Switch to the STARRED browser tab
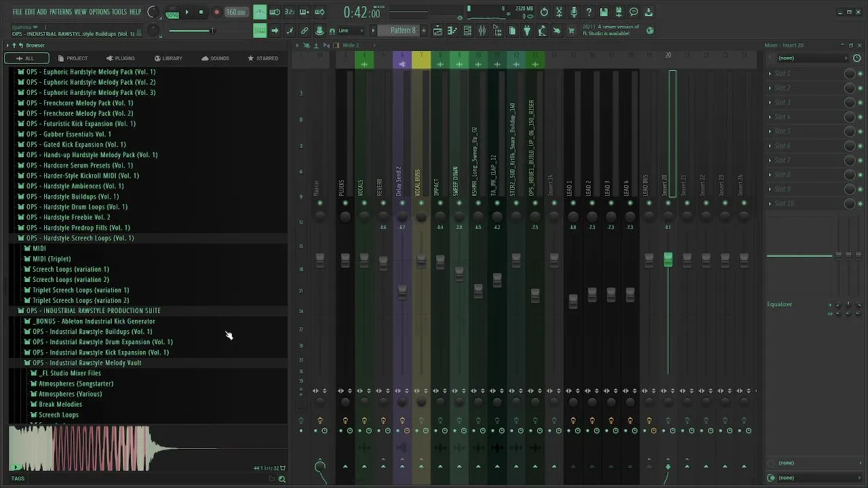The height and width of the screenshot is (488, 868). [262, 58]
